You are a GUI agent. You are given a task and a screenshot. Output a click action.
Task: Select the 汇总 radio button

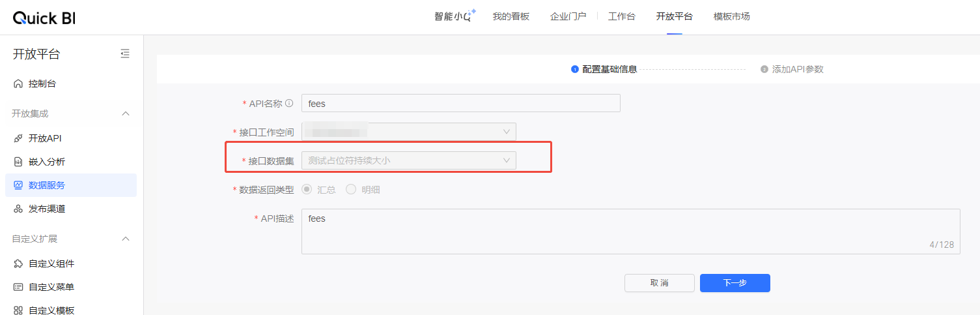point(307,190)
